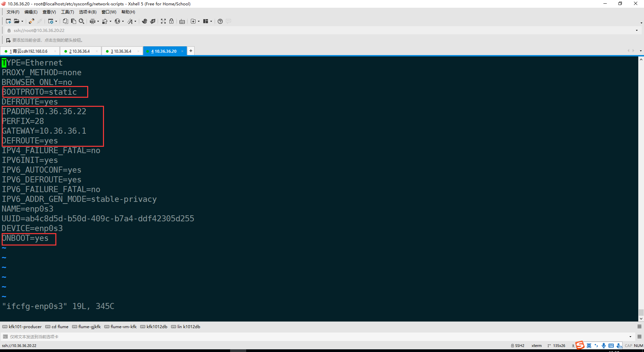The image size is (644, 352).
Task: Click the Font letter A icon
Action: coord(130,21)
